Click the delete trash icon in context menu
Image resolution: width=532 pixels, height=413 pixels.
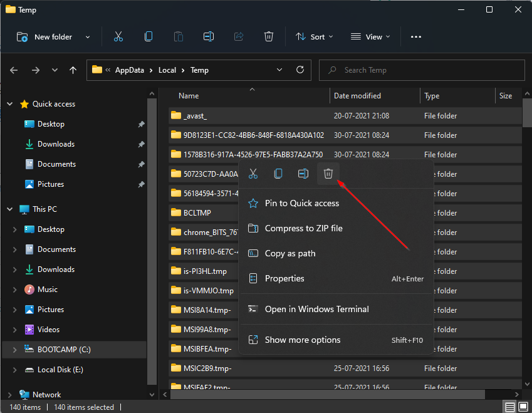pos(328,174)
